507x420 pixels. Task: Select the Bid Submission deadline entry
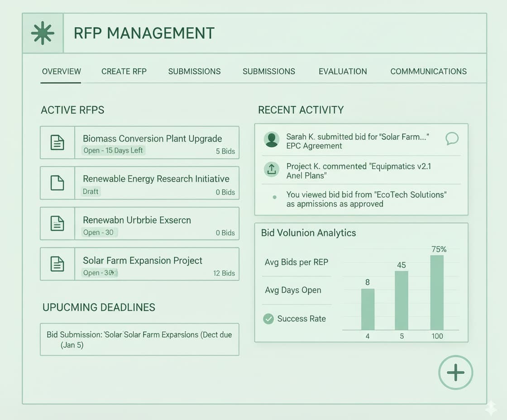coord(139,339)
